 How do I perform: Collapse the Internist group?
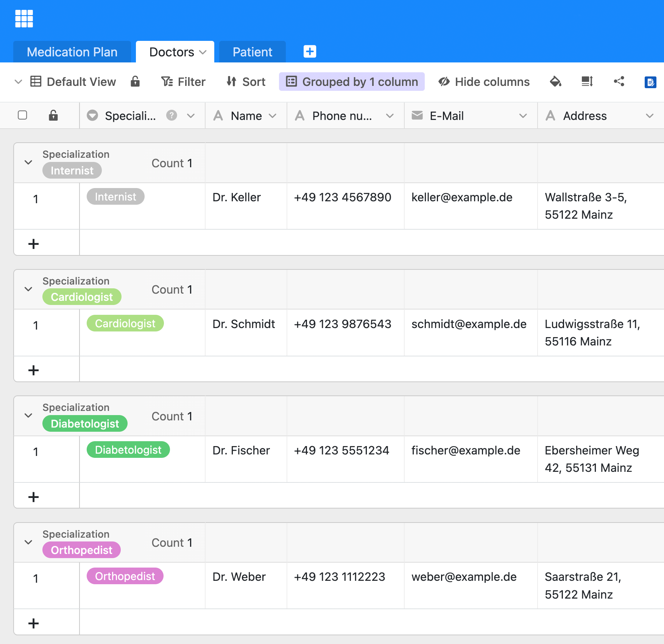coord(28,162)
